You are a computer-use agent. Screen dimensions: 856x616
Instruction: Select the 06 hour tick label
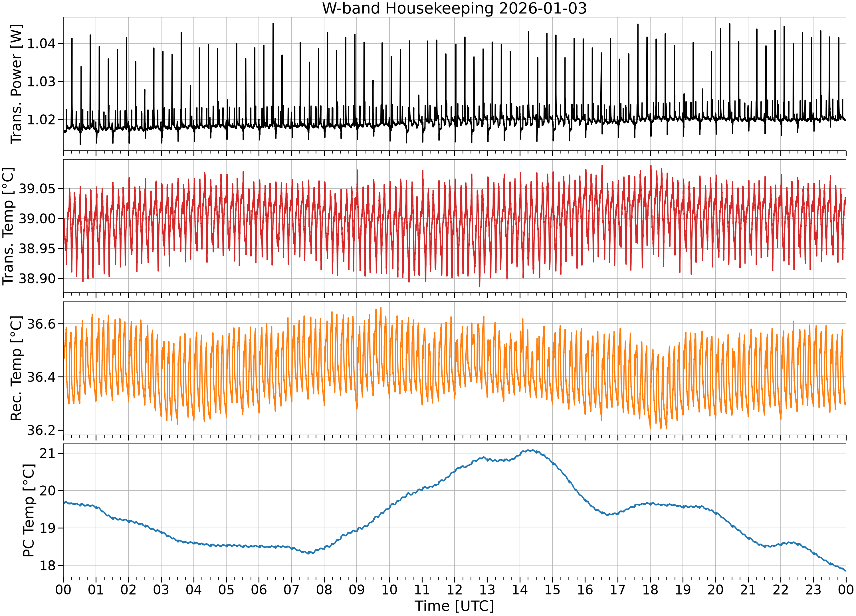(x=259, y=589)
